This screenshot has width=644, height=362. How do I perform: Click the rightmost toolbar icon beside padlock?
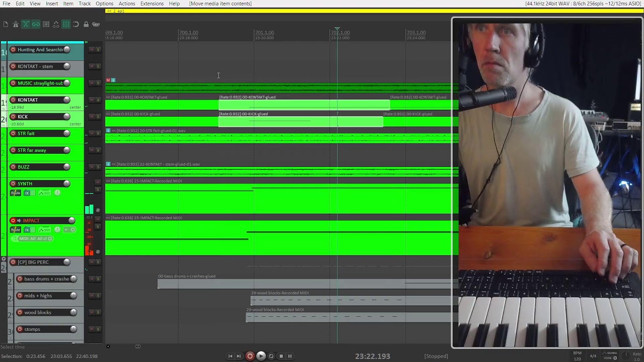pyautogui.click(x=96, y=24)
